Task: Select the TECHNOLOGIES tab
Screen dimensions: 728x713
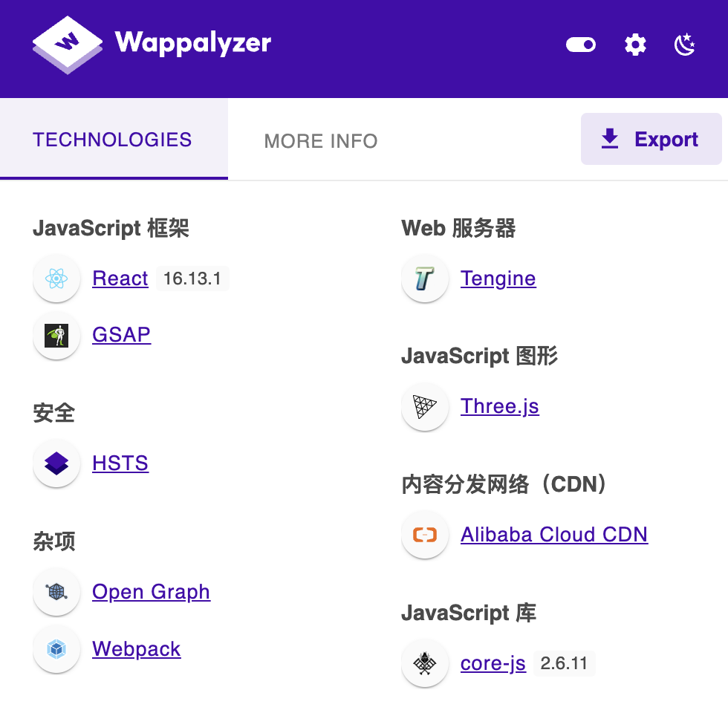Action: click(112, 140)
